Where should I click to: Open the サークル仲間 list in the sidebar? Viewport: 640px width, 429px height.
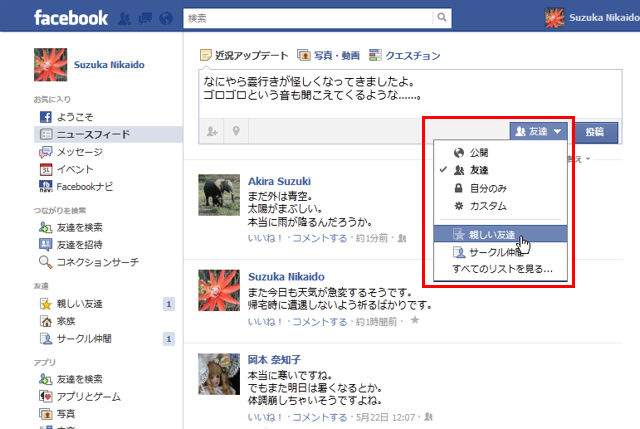(x=76, y=339)
